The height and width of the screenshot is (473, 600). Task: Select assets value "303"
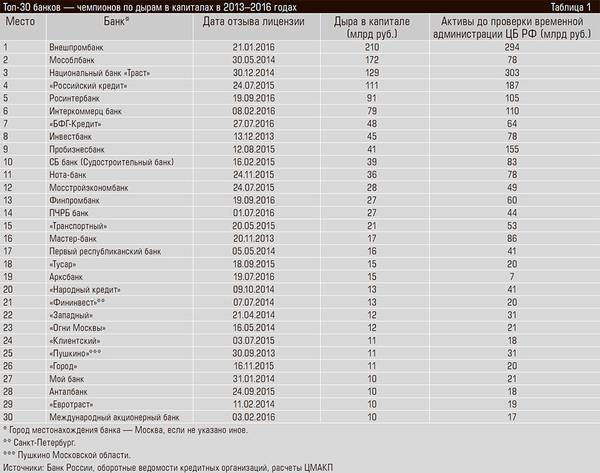click(x=512, y=73)
